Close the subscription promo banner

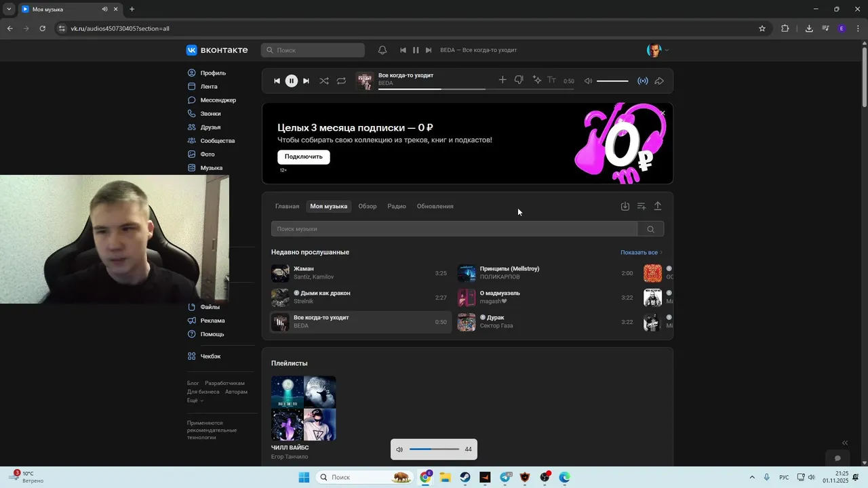(663, 113)
